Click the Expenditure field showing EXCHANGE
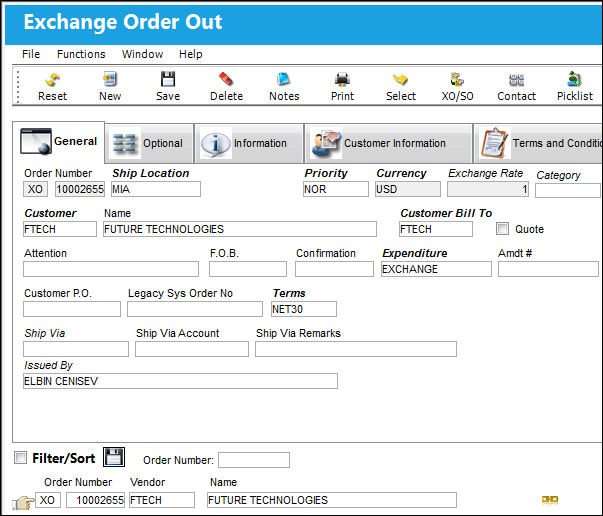Screen dimensions: 603x516 436,269
